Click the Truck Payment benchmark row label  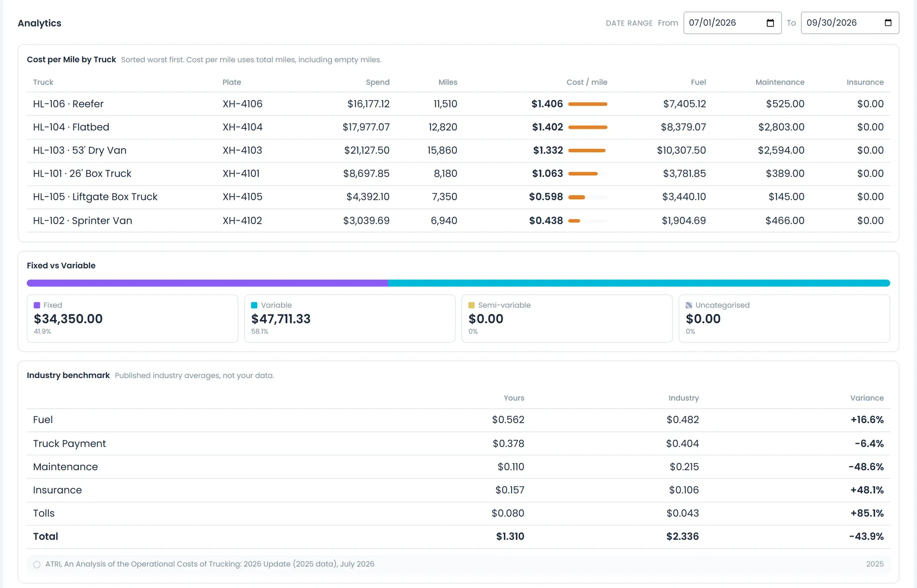click(x=69, y=444)
